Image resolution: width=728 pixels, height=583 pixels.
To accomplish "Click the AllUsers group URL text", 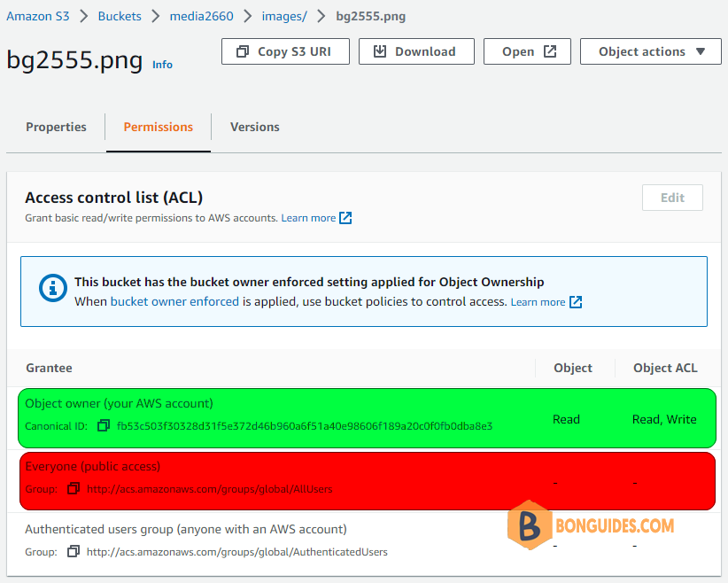I will (209, 489).
